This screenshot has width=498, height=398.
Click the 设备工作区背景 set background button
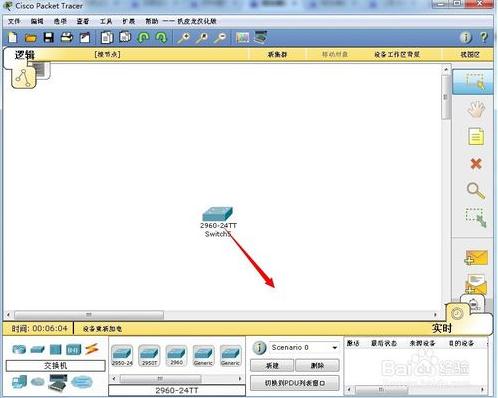click(397, 54)
